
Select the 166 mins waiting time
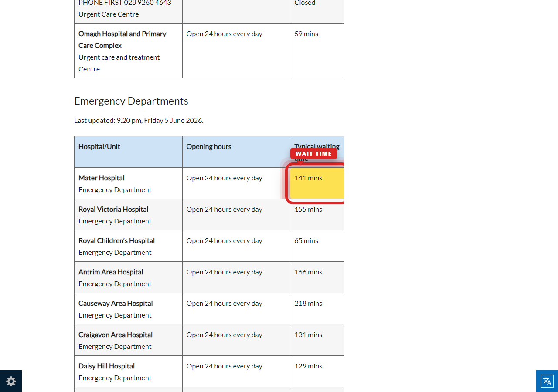[308, 272]
